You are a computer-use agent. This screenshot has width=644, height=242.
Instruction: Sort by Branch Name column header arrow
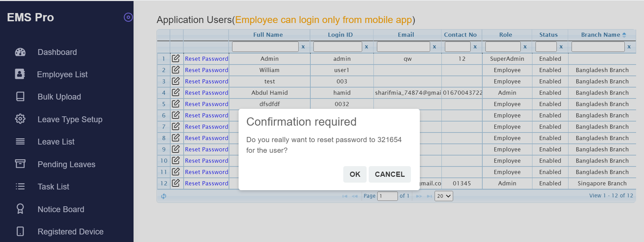coord(624,35)
